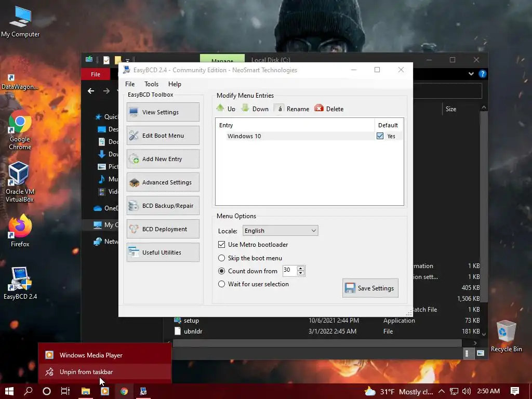
Task: Increase countdown value with up arrow
Action: pyautogui.click(x=301, y=268)
